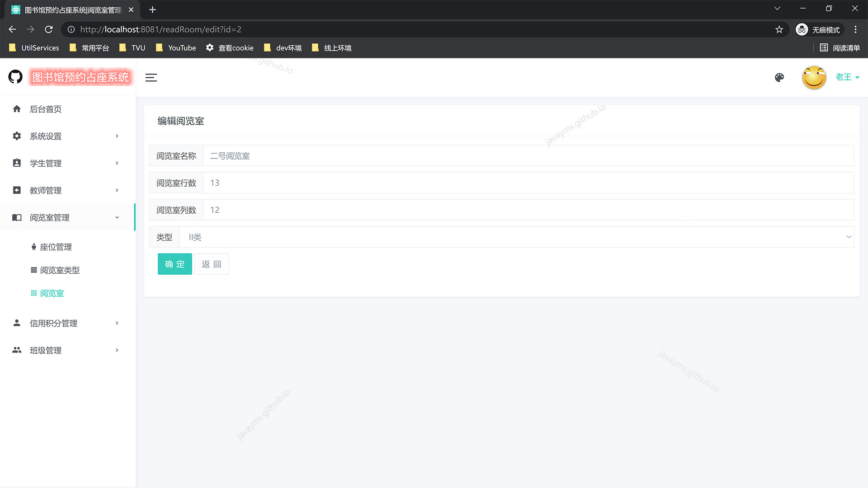Open the 类型 dropdown select
868x488 pixels.
pos(515,237)
